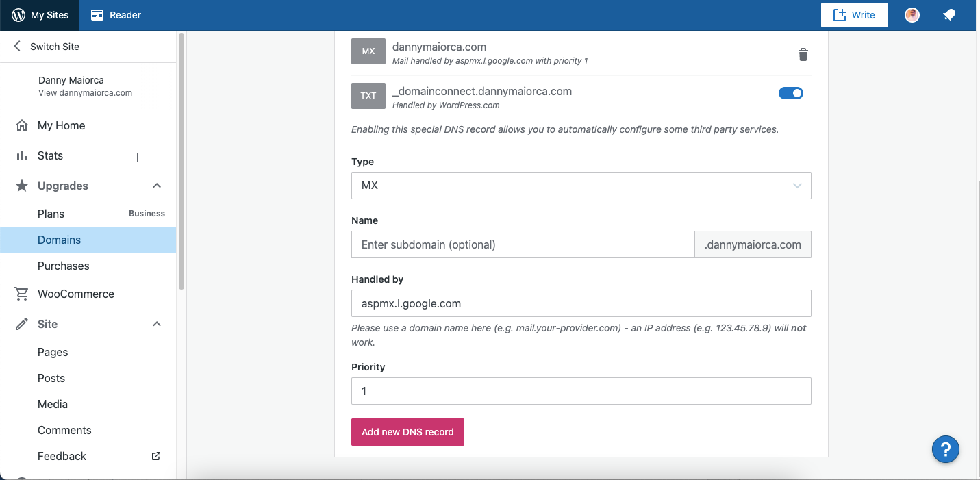Collapse the Upgrades section chevron
980x480 pixels.
point(157,186)
